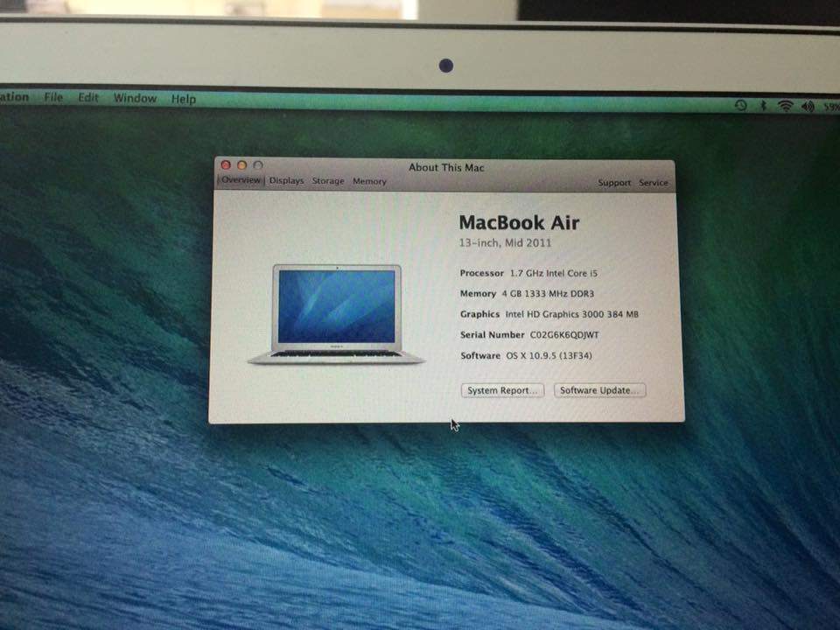Click the '1.7 GHz Intel Core i5' value

553,273
